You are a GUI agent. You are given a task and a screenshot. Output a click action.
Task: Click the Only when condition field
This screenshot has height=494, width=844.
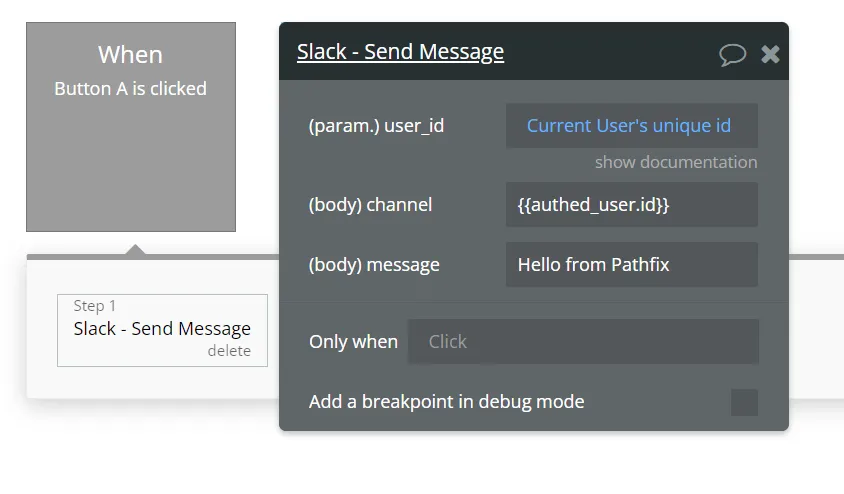click(x=583, y=342)
